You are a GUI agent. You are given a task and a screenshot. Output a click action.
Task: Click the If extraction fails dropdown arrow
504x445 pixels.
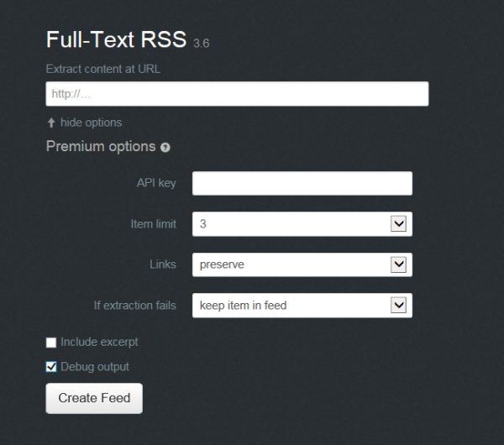tap(399, 306)
